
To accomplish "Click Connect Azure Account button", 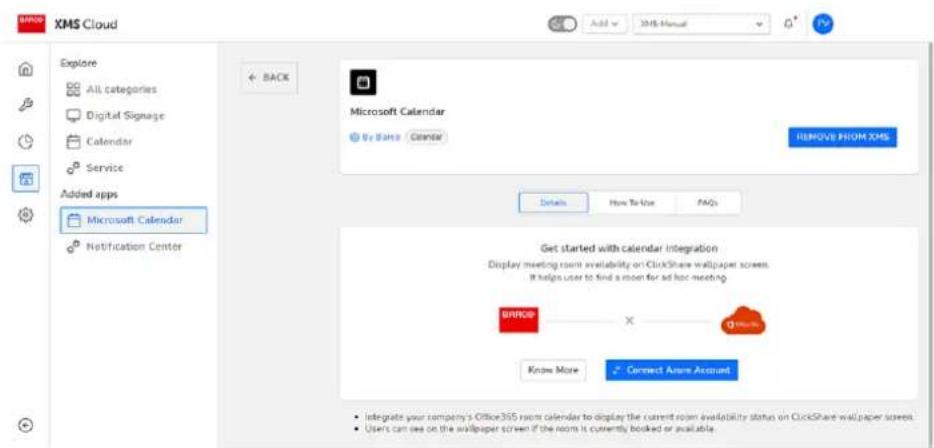I will coord(671,370).
